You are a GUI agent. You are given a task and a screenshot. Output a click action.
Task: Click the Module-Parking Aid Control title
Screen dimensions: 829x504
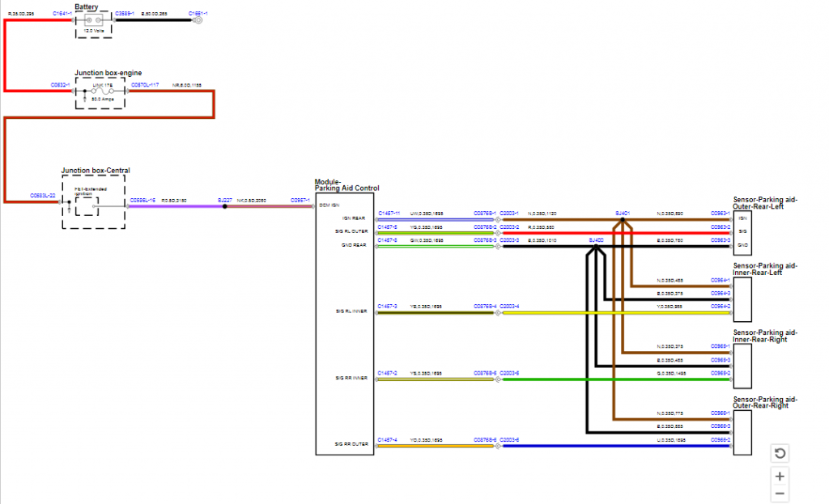[x=346, y=185]
